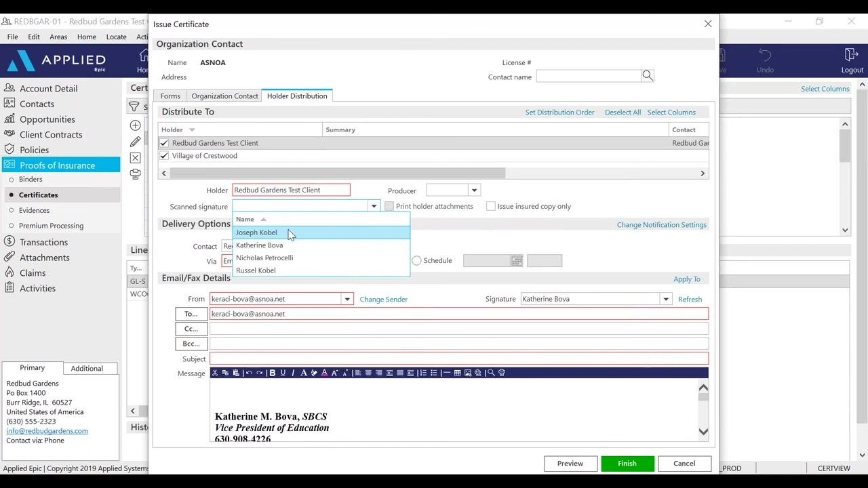Click the filter funnel icon

134,107
